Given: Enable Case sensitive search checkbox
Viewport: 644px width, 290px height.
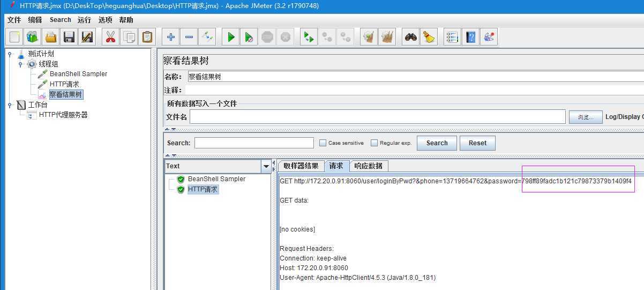Looking at the screenshot, I should 323,143.
